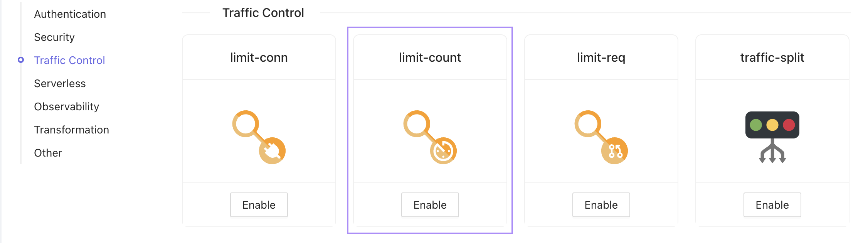Enable the limit-count plugin
This screenshot has width=868, height=243.
[x=429, y=205]
